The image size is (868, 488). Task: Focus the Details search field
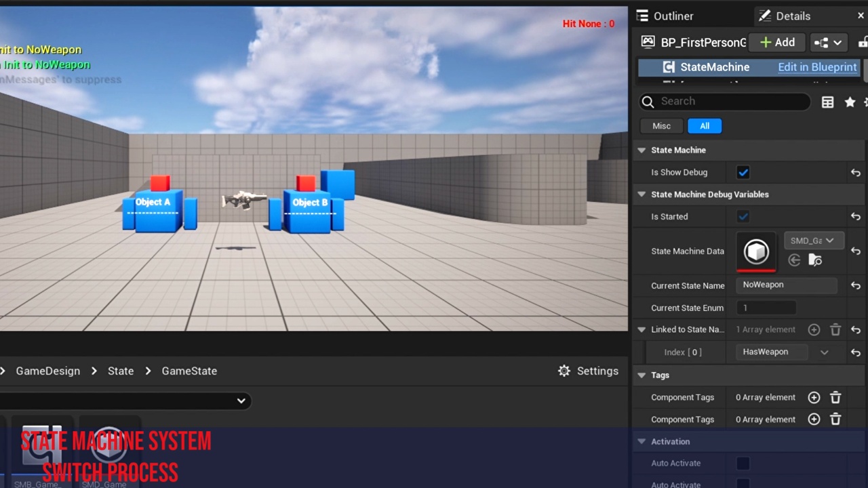(724, 102)
